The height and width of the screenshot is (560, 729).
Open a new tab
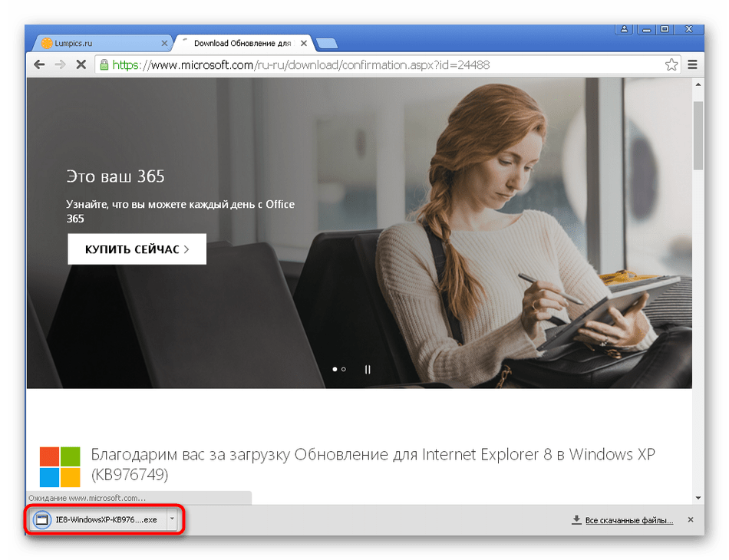point(327,43)
